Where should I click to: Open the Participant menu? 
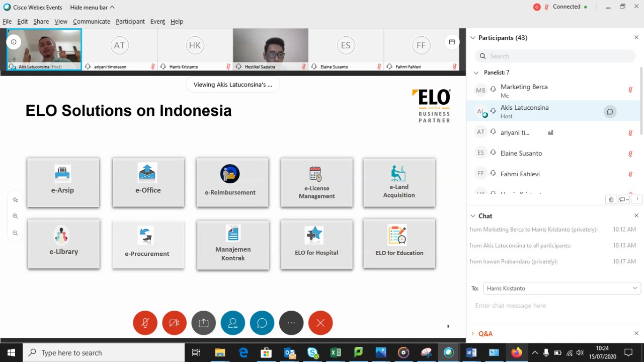point(130,22)
